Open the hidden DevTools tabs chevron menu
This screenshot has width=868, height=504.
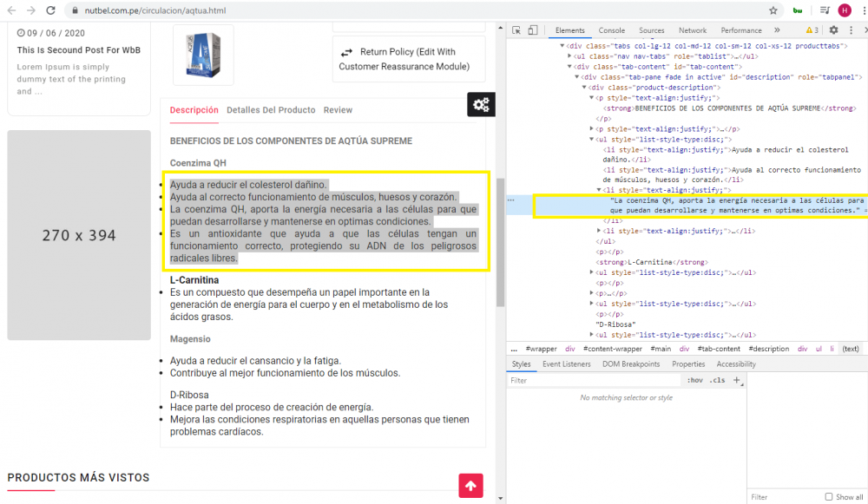point(779,30)
